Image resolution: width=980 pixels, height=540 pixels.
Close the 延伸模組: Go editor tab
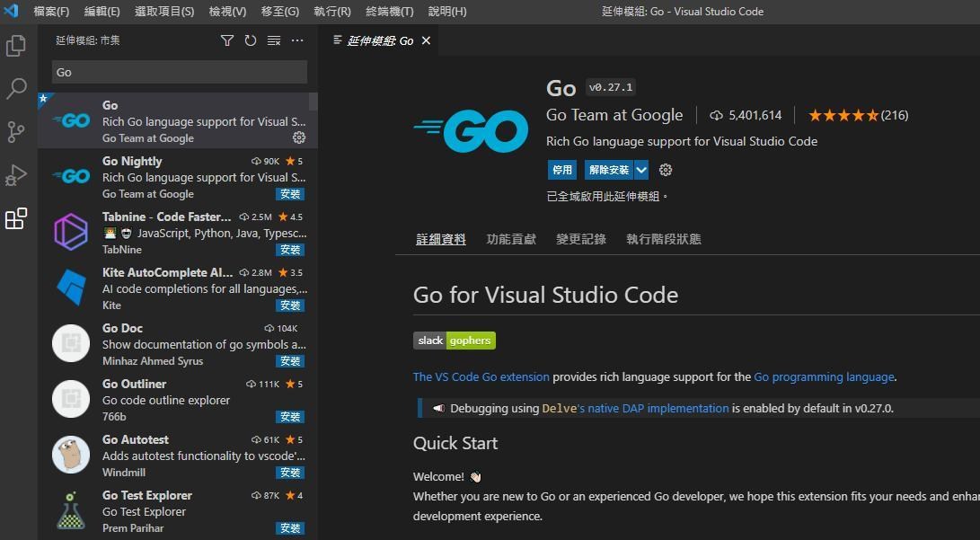click(x=427, y=40)
